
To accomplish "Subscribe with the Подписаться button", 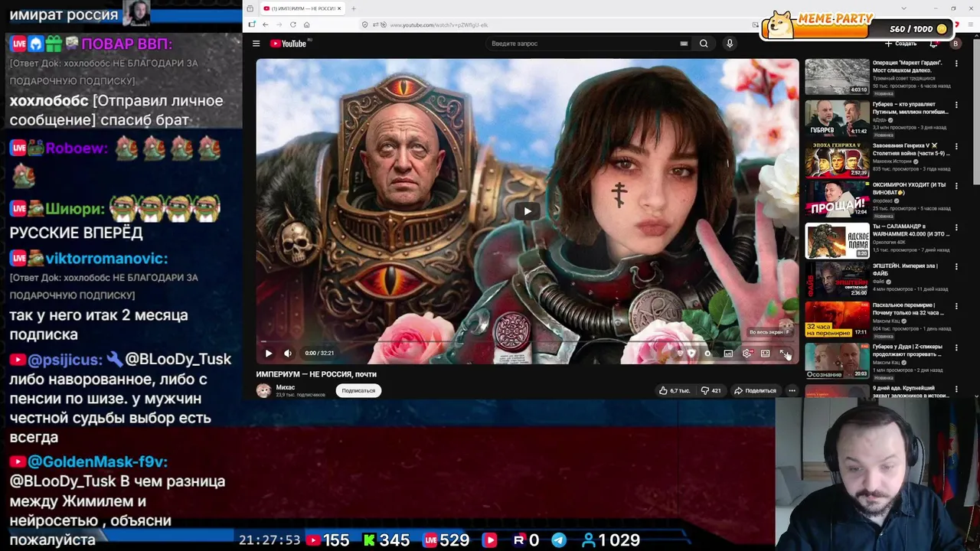I will [358, 390].
